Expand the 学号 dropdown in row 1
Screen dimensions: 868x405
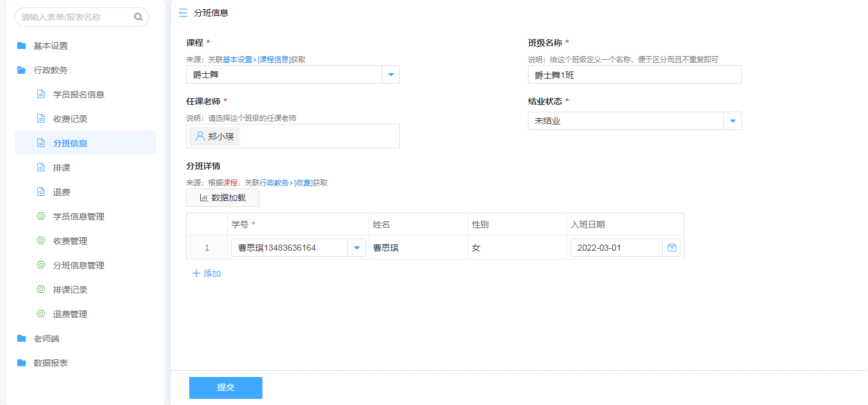click(356, 248)
